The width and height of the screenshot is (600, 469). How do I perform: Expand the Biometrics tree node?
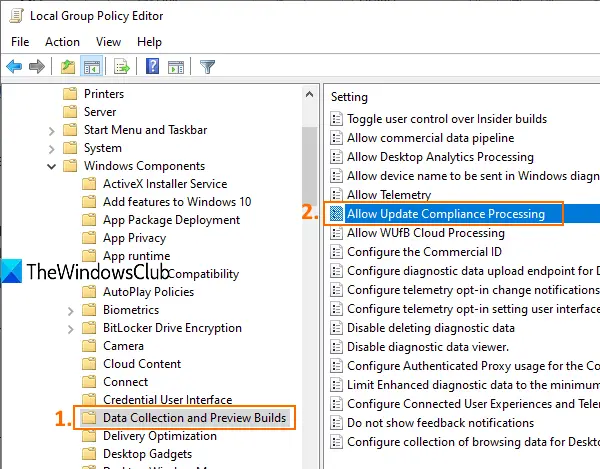tap(70, 311)
